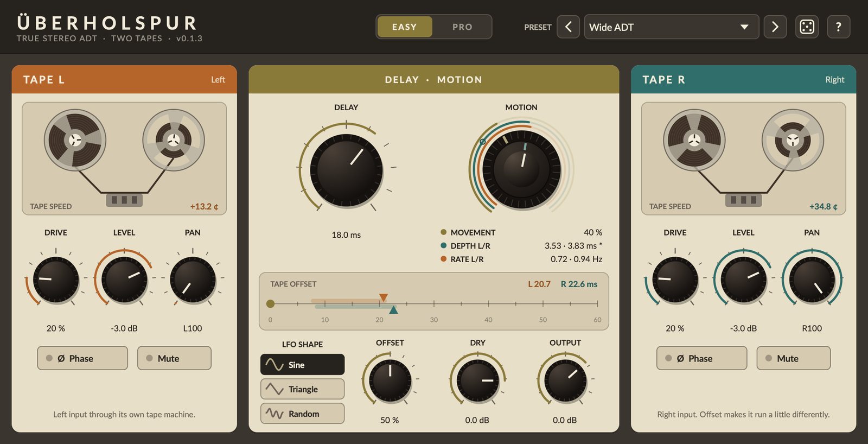Open the Wide ADT preset dropdown
This screenshot has width=868, height=444.
(x=671, y=27)
